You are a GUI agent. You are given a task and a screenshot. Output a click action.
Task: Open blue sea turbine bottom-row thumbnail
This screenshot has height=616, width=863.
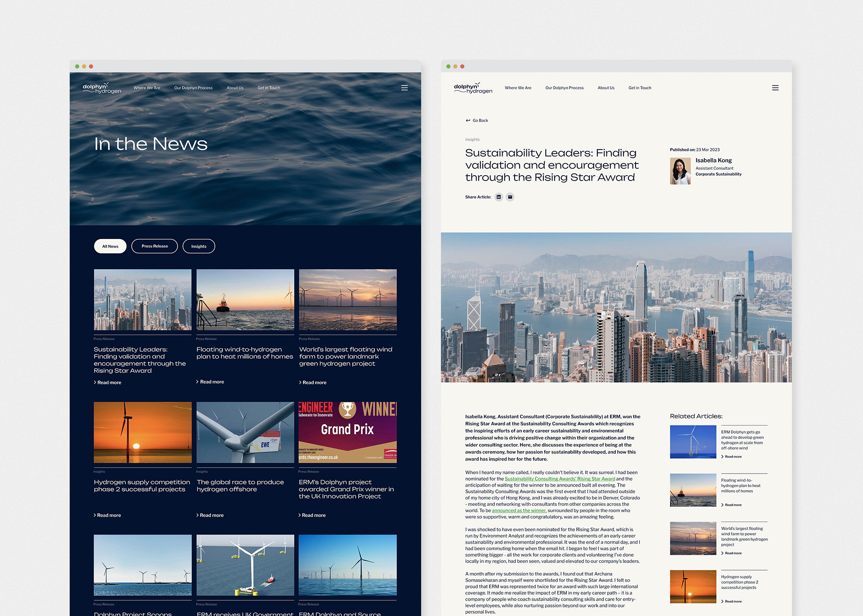pos(348,565)
